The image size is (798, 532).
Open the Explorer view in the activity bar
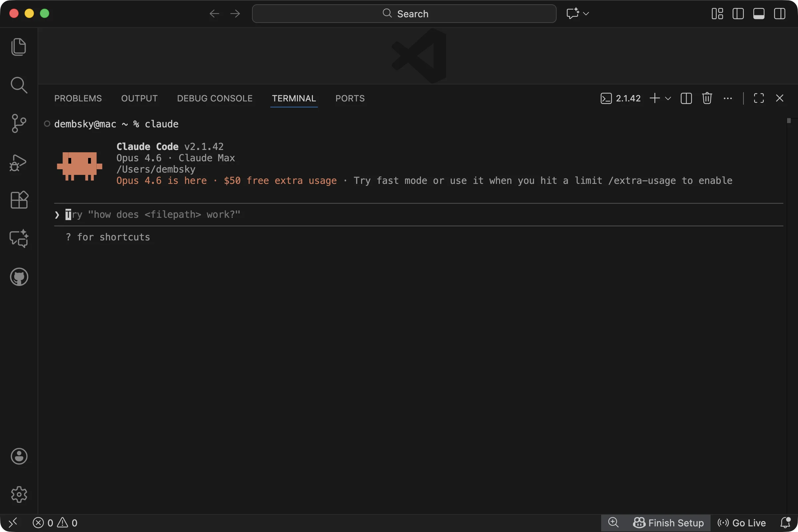(x=19, y=47)
